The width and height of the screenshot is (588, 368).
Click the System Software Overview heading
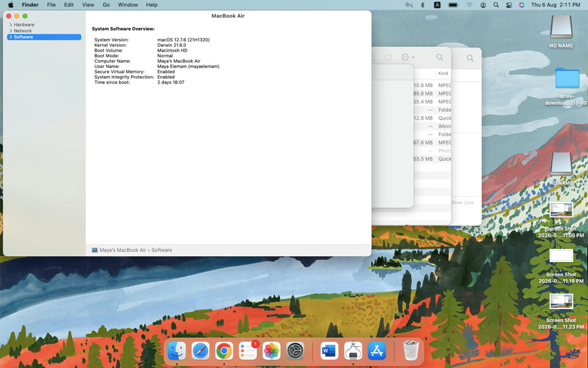point(123,29)
